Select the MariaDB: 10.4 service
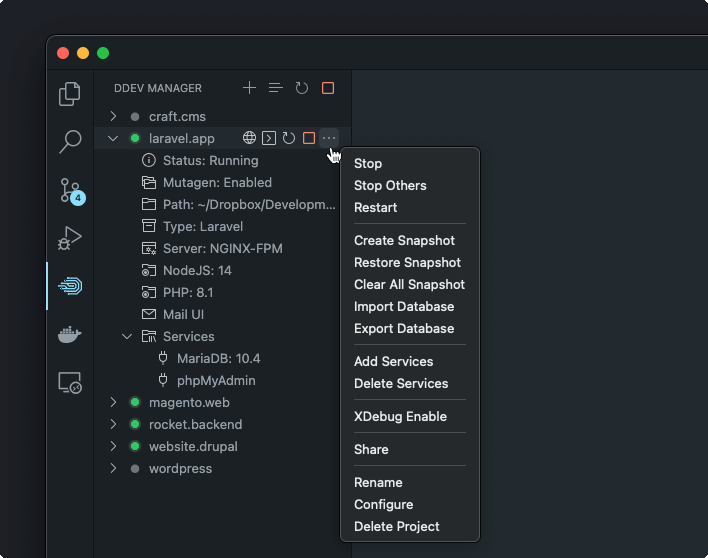708x558 pixels. click(222, 358)
